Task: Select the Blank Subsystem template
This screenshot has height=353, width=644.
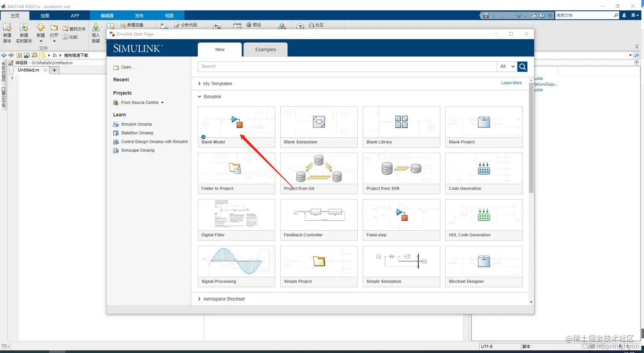Action: pyautogui.click(x=319, y=127)
